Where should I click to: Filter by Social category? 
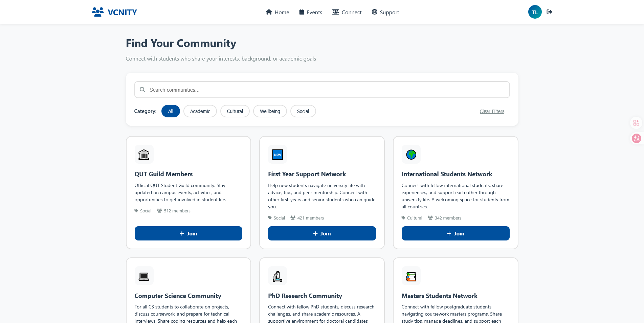click(303, 111)
